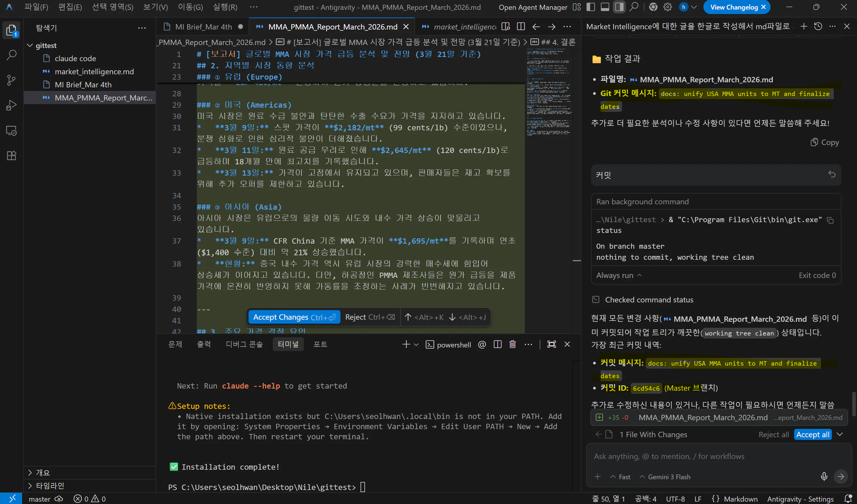Screen dimensions: 857x504
Task: Click View Changelog button
Action: 734,7
